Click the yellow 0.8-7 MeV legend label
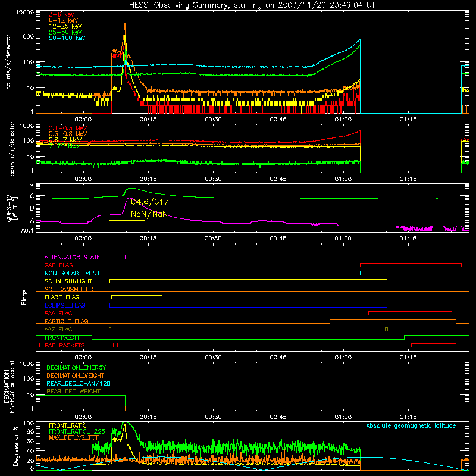 [x=65, y=140]
